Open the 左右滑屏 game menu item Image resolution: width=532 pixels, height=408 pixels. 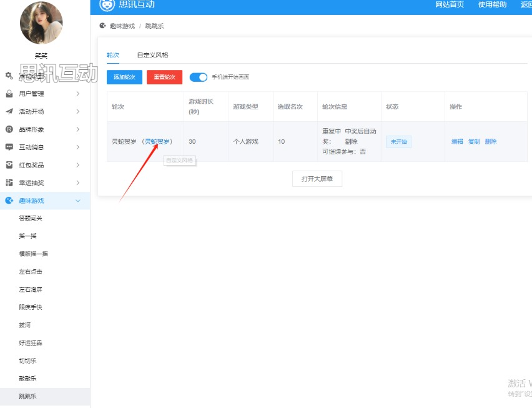[31, 289]
